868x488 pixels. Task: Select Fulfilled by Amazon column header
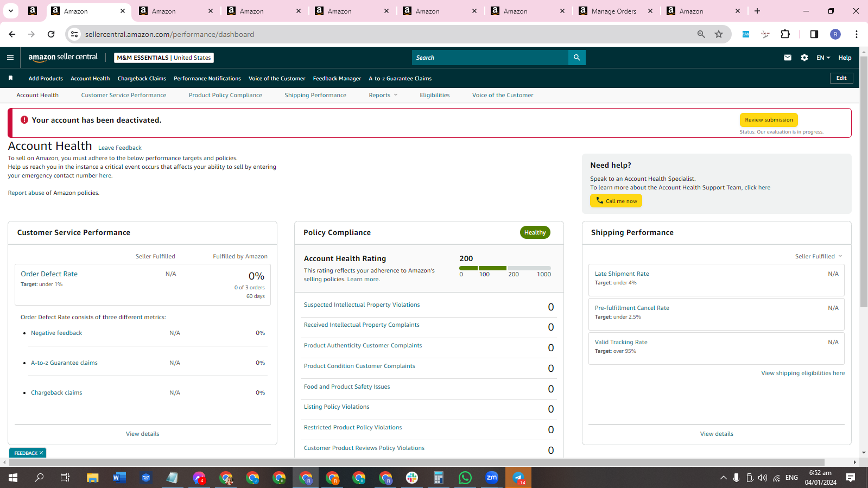[240, 256]
